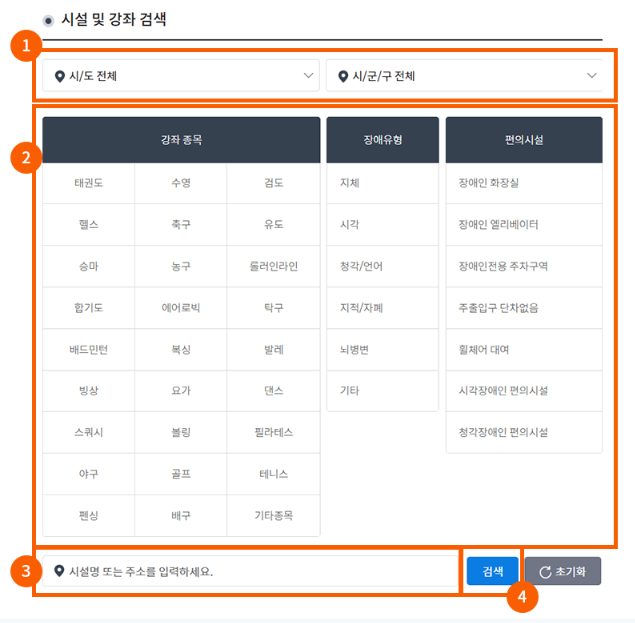Reset filters with the 초기화 button
Image resolution: width=635 pixels, height=623 pixels.
pyautogui.click(x=563, y=571)
